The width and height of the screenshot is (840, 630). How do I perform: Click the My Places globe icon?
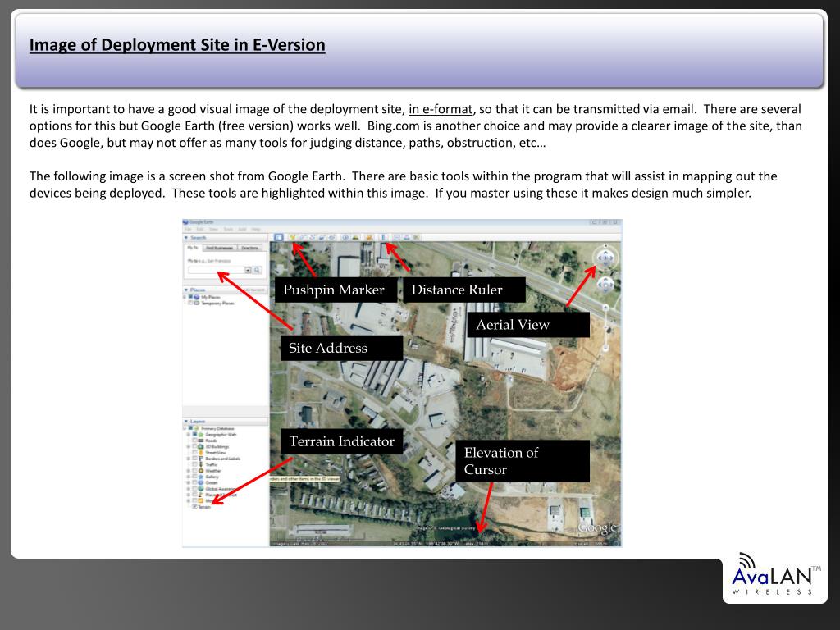coord(197,297)
